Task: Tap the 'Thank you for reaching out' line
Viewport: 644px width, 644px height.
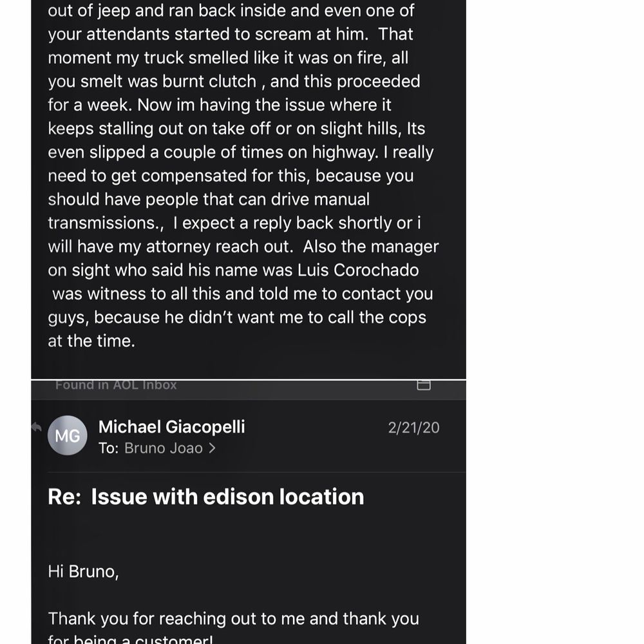Action: [x=233, y=618]
